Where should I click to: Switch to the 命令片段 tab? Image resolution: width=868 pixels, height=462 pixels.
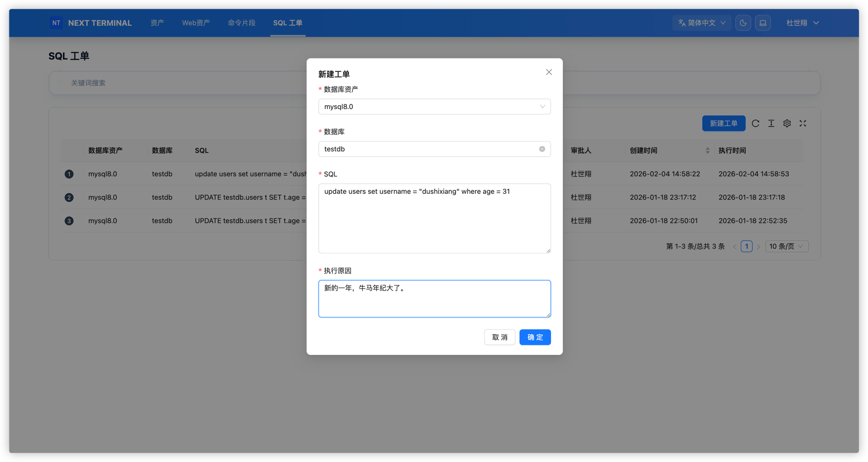pos(242,23)
